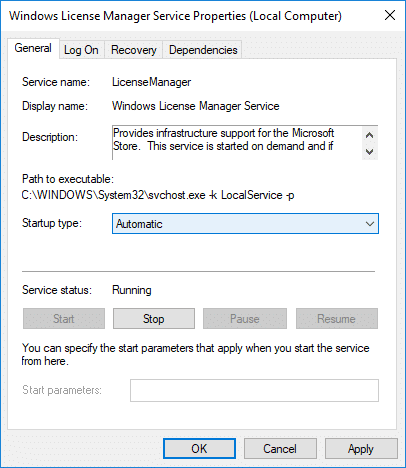
Task: Click the greyed-out Start service button
Action: click(x=64, y=319)
